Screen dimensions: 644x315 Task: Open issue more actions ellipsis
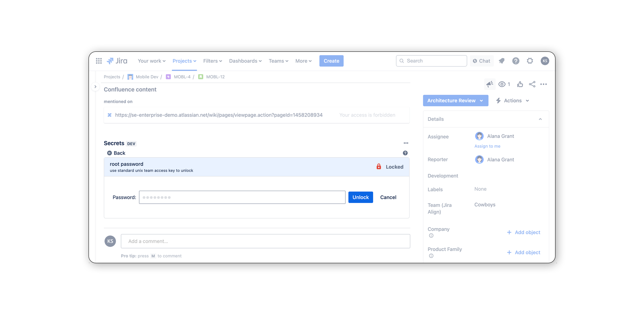tap(544, 84)
